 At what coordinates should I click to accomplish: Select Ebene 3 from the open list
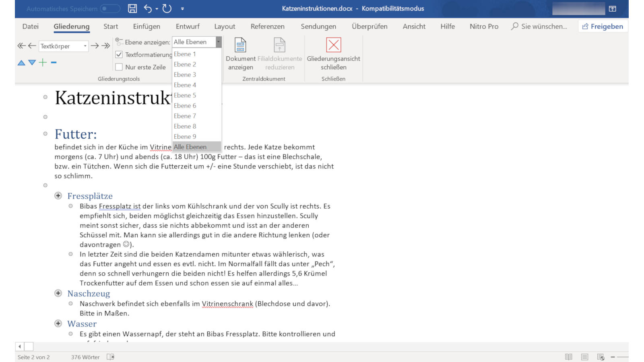(185, 74)
